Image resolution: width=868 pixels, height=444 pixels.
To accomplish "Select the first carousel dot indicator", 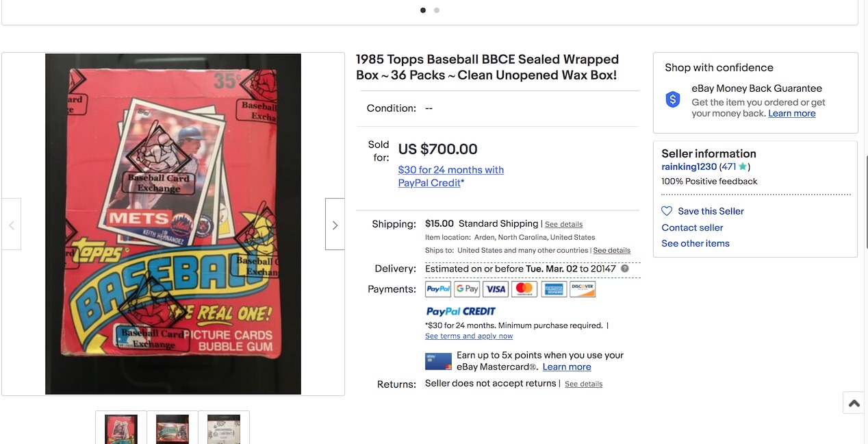I will pyautogui.click(x=423, y=10).
